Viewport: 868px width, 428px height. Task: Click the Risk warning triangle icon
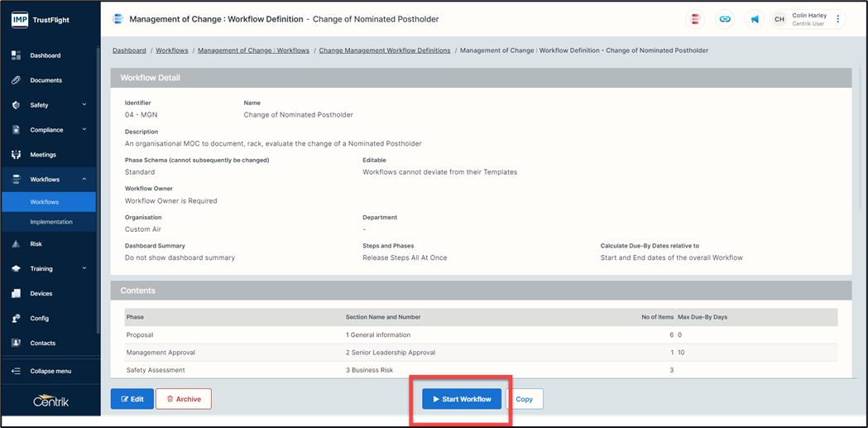pos(16,244)
